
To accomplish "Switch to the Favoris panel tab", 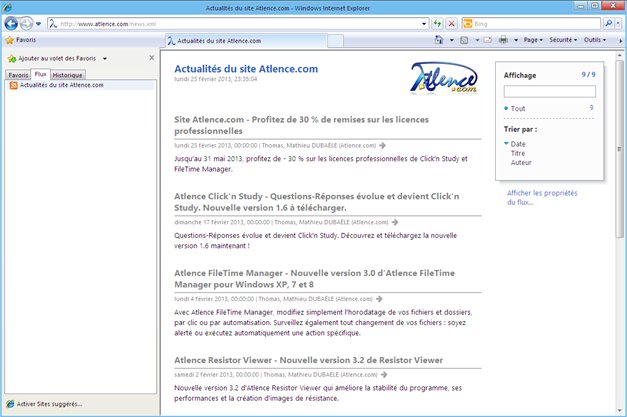I will (x=18, y=75).
